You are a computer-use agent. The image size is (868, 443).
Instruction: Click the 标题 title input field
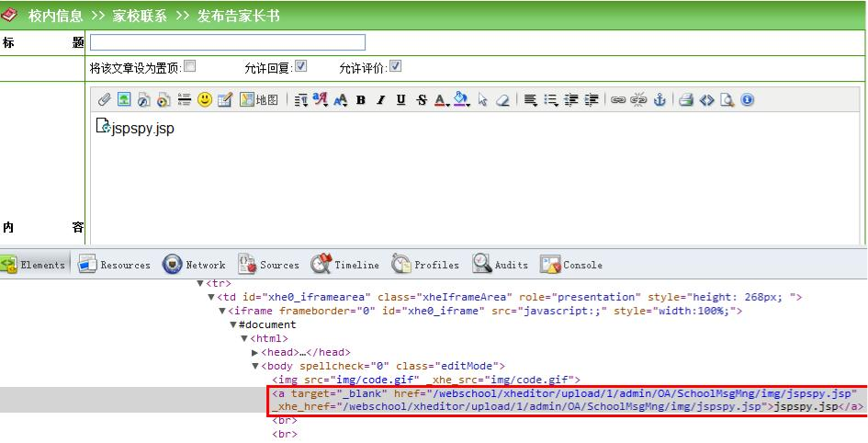coord(228,42)
